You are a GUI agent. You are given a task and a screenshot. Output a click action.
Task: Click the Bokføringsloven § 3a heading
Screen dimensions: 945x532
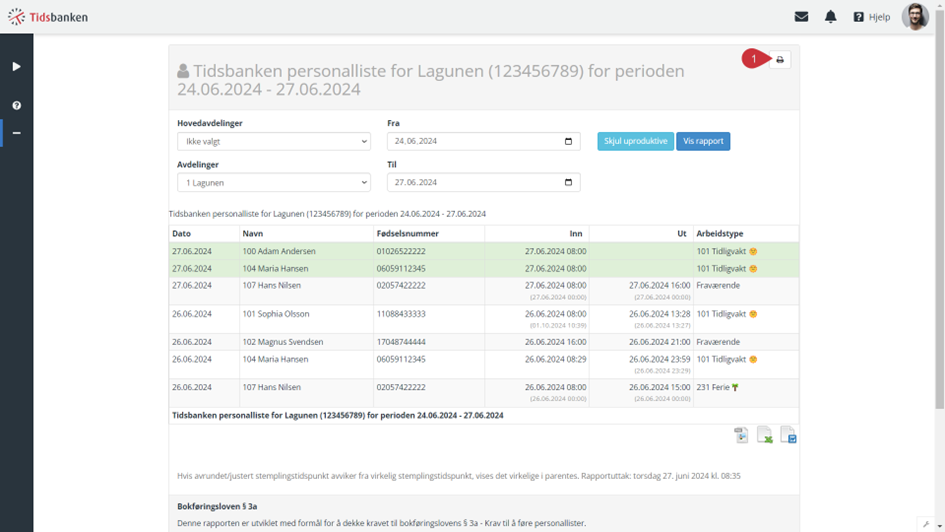[217, 507]
